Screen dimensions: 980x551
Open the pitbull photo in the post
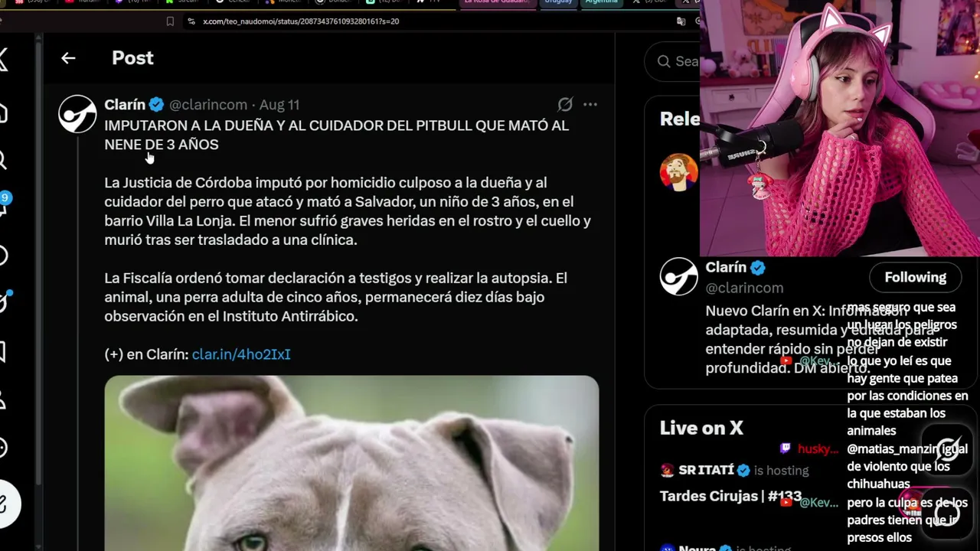[351, 463]
